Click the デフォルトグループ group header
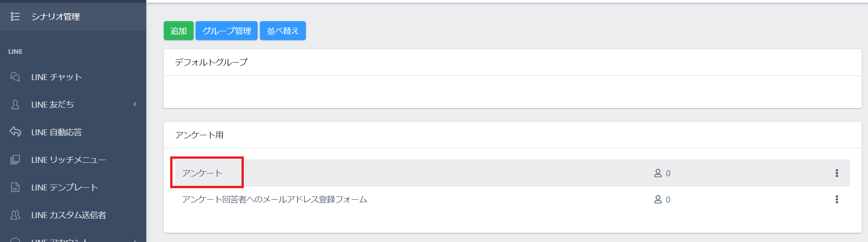868x242 pixels. tap(211, 62)
